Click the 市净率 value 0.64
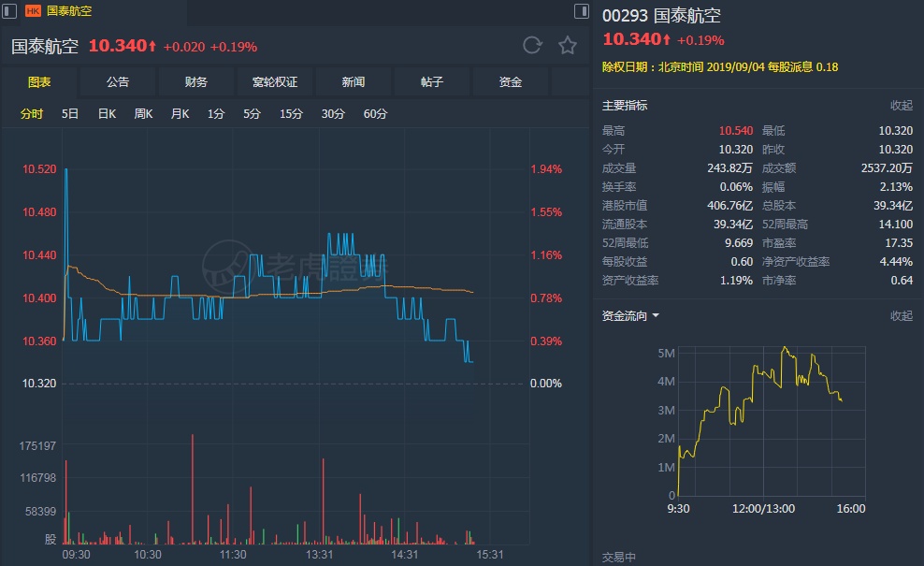The width and height of the screenshot is (924, 566). [902, 280]
